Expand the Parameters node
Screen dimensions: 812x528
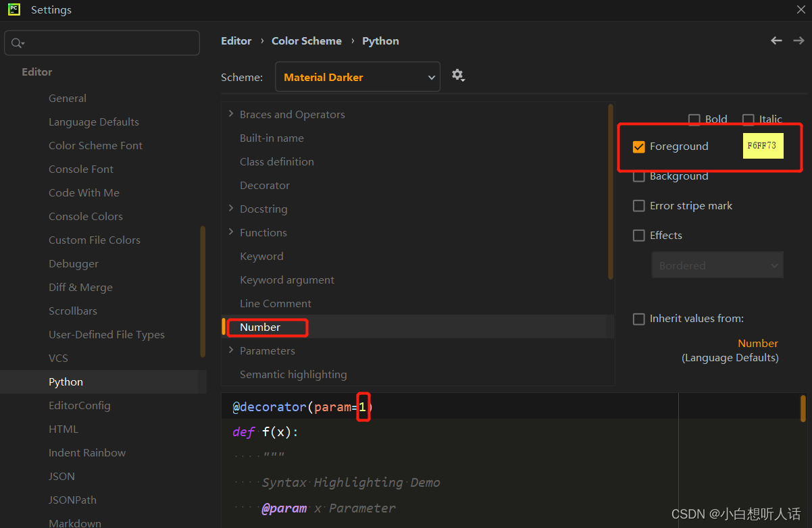pos(231,350)
